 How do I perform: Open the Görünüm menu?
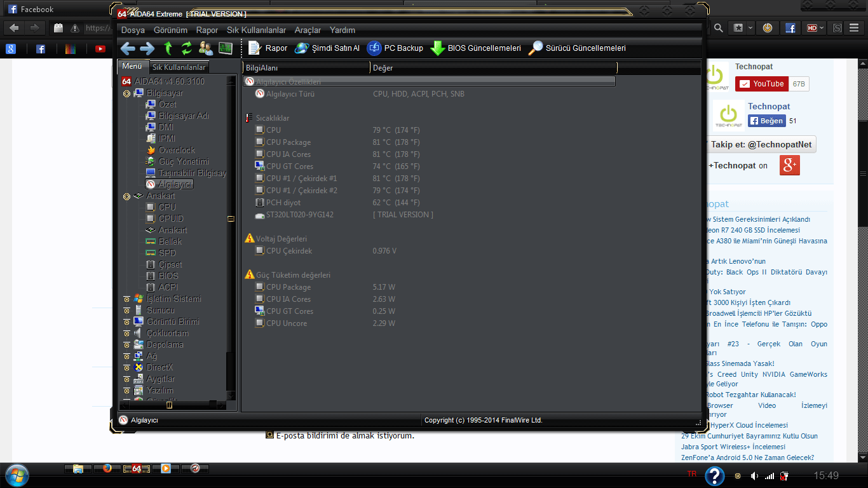click(170, 30)
